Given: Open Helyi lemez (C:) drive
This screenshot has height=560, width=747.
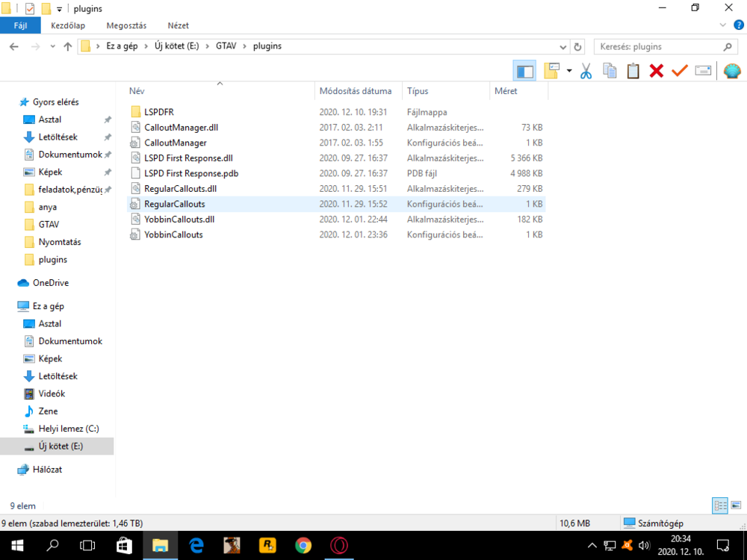Looking at the screenshot, I should coord(69,429).
